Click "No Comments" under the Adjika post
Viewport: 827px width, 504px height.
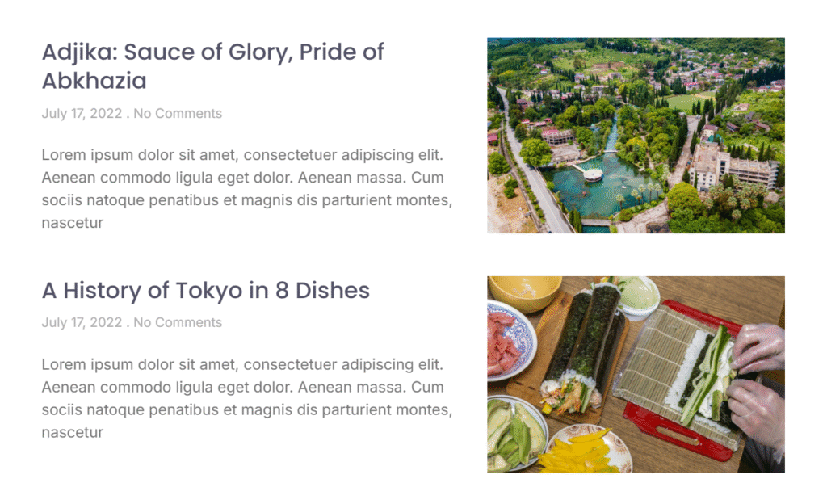[x=178, y=114]
